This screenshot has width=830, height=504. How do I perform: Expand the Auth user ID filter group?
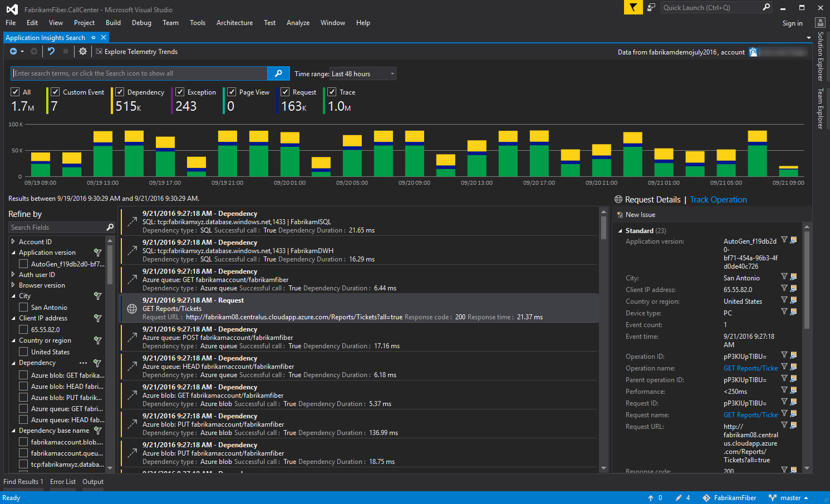point(13,274)
